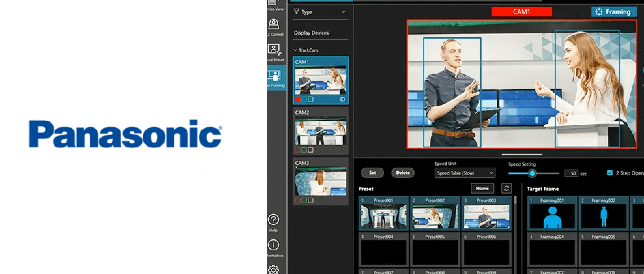Image resolution: width=644 pixels, height=274 pixels.
Task: Click the Framing button at top right
Action: click(x=614, y=12)
